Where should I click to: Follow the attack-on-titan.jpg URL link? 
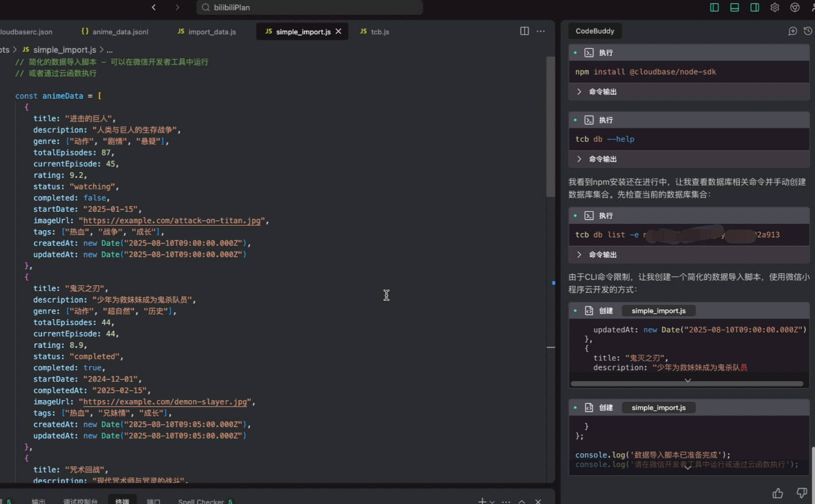(x=172, y=220)
